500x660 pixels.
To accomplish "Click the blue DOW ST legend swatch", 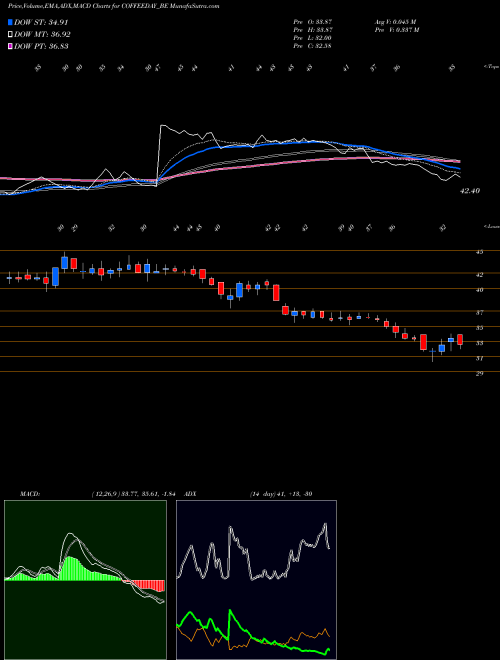I will coord(10,22).
